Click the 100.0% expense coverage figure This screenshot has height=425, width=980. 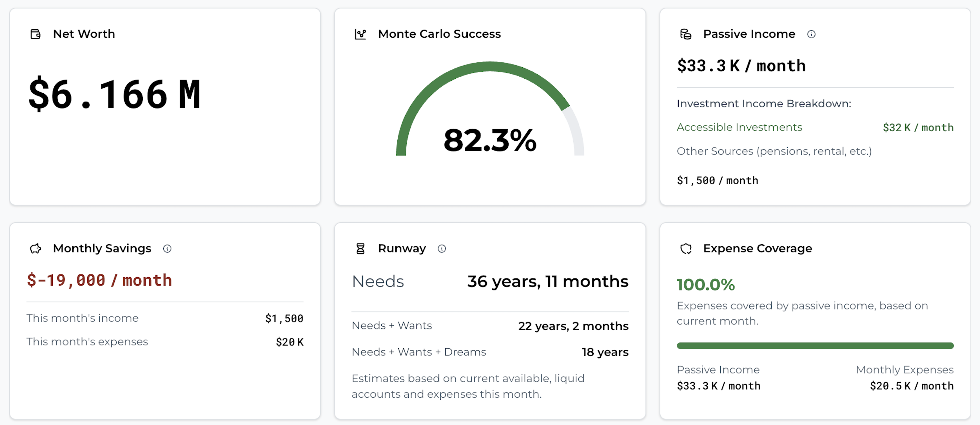point(705,284)
